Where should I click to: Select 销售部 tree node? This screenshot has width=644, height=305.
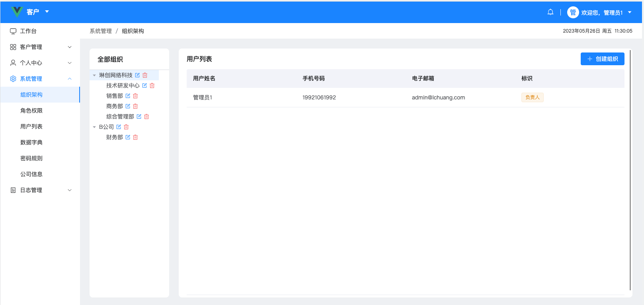[115, 96]
